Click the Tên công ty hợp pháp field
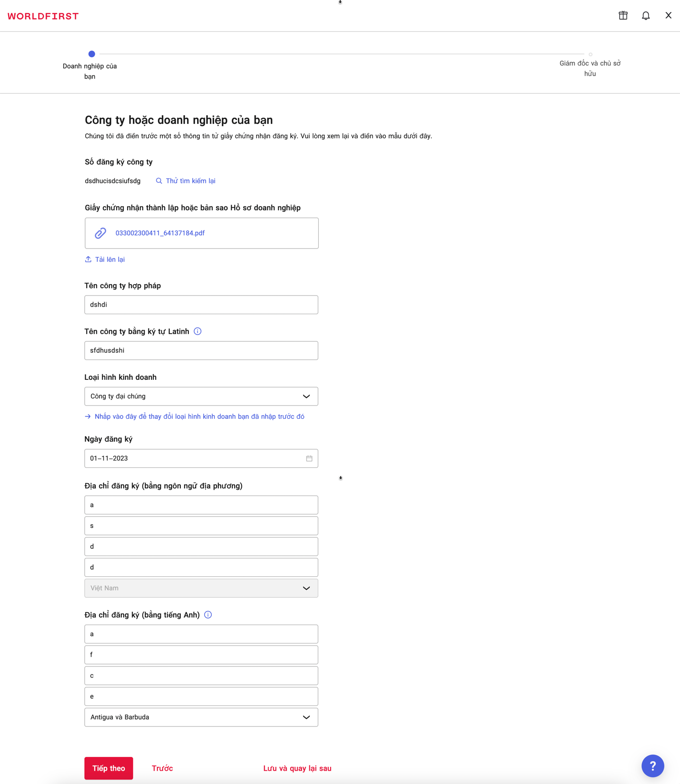680x784 pixels. coord(201,305)
